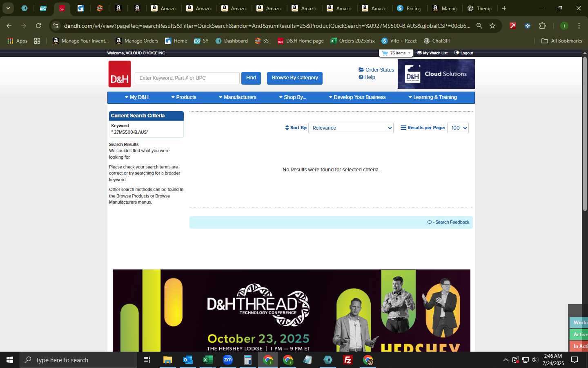The width and height of the screenshot is (588, 368).
Task: Open the notifications center icon
Action: pyautogui.click(x=575, y=360)
